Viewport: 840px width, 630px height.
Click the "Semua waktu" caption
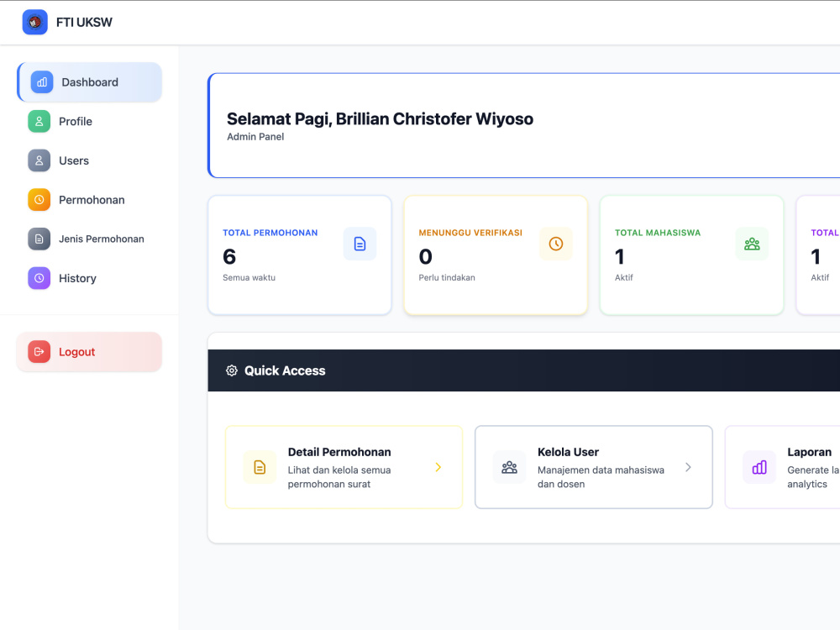pos(249,277)
